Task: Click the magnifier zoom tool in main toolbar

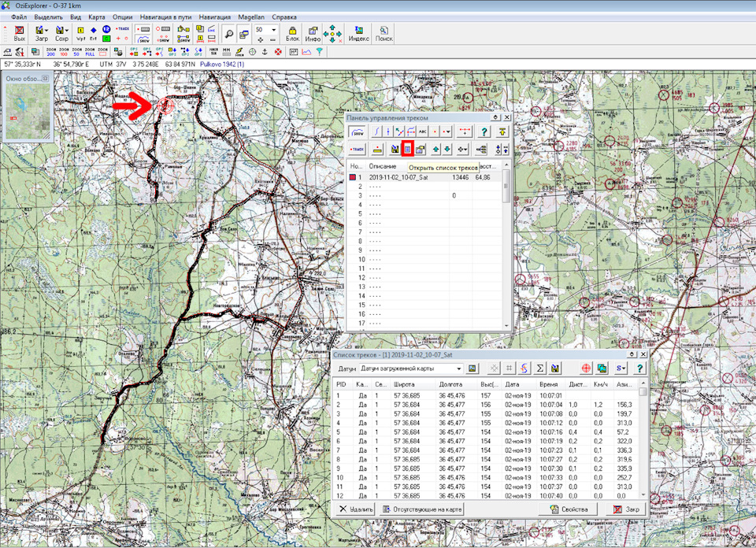Action: click(x=228, y=33)
